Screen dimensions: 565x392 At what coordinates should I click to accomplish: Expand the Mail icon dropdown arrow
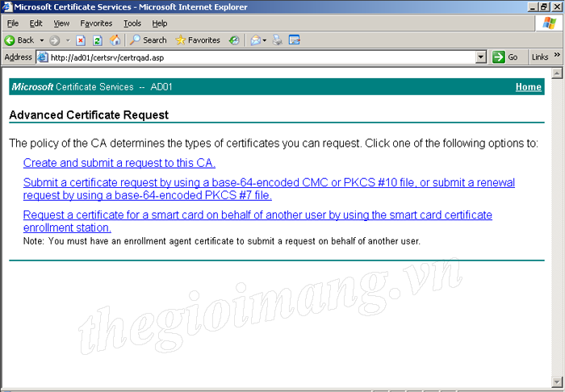pyautogui.click(x=265, y=40)
